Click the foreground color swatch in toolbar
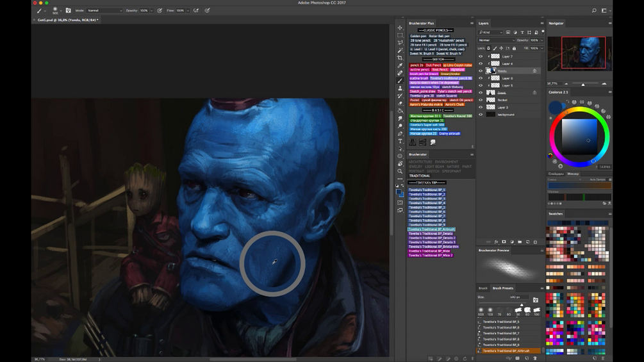This screenshot has width=644, height=362. click(398, 192)
